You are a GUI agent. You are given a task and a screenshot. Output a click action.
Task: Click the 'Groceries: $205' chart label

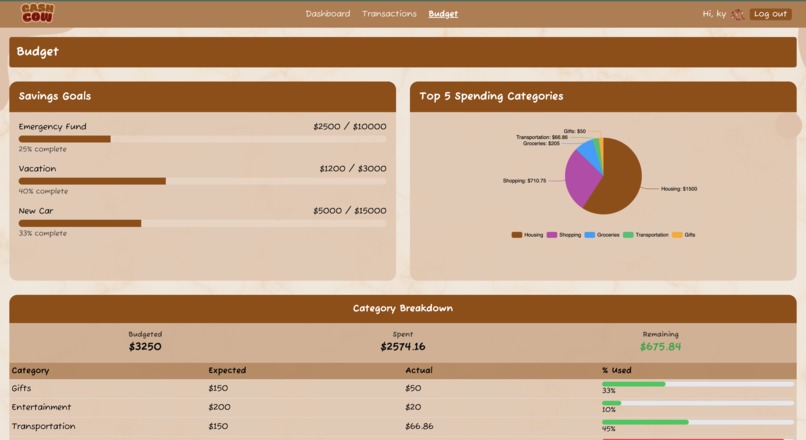(x=541, y=143)
